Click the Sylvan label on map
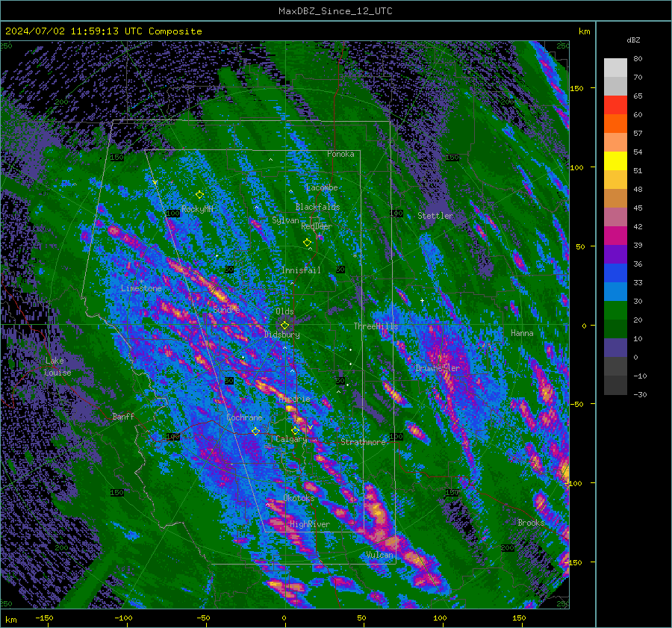672x628 pixels. click(285, 220)
